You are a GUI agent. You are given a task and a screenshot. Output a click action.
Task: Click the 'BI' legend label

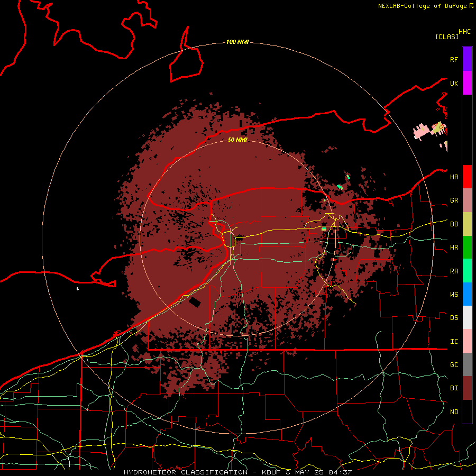pyautogui.click(x=454, y=388)
